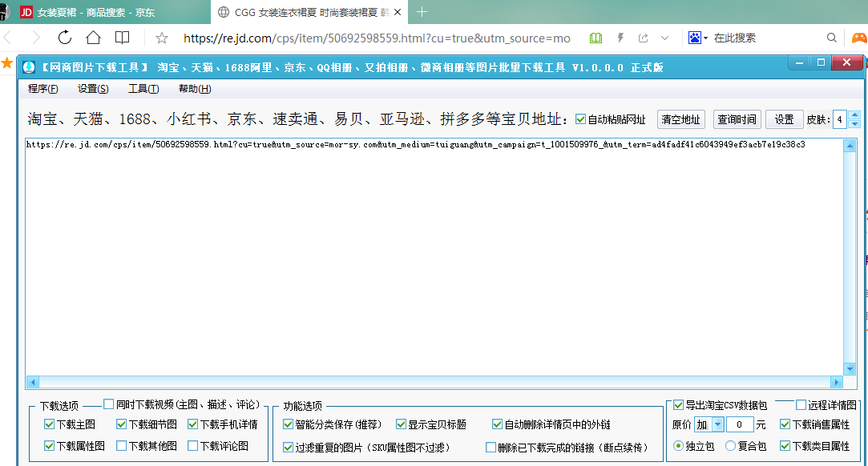Select the 复合包 radio button
The width and height of the screenshot is (868, 466).
(x=731, y=445)
